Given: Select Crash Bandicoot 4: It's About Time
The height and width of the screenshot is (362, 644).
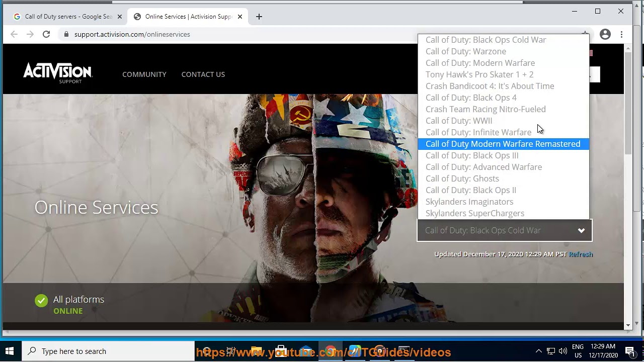Looking at the screenshot, I should pos(503,86).
